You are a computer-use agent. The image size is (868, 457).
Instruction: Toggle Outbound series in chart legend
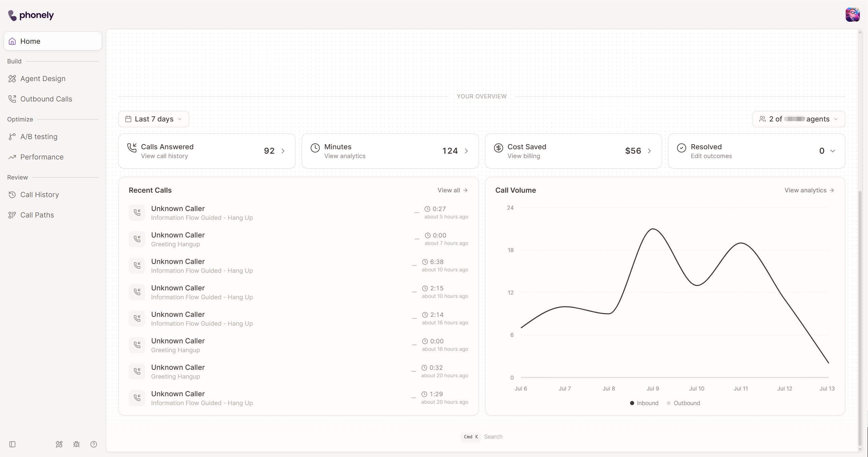[x=683, y=403]
